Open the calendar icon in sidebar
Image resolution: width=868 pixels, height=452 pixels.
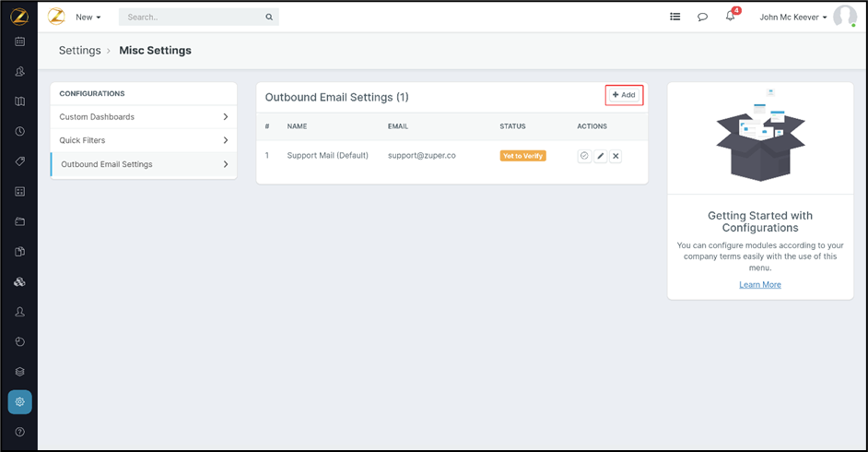click(20, 42)
